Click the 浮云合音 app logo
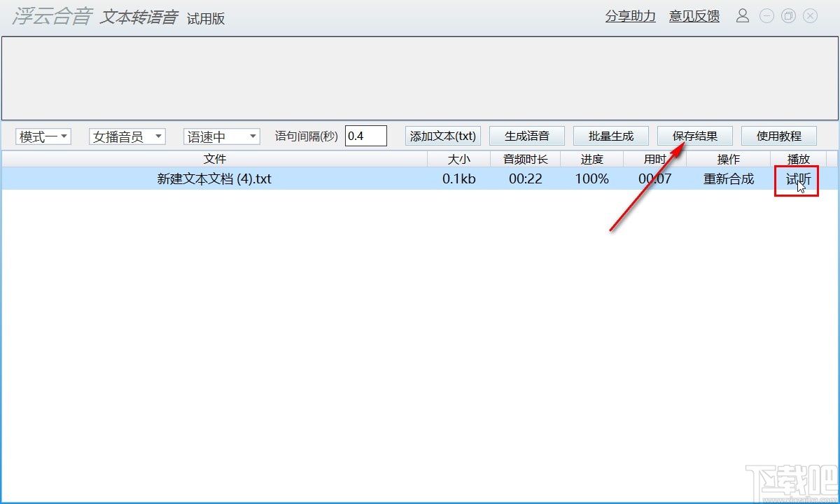This screenshot has width=840, height=504. click(x=49, y=17)
